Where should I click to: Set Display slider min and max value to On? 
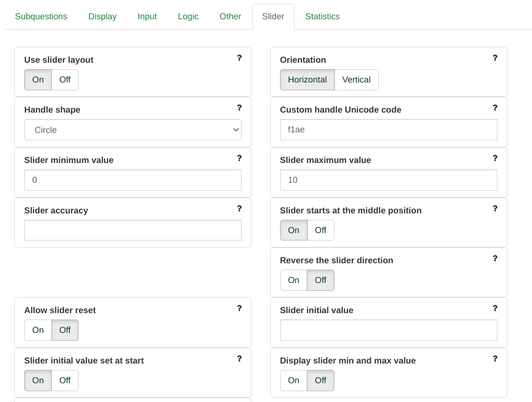click(x=294, y=380)
